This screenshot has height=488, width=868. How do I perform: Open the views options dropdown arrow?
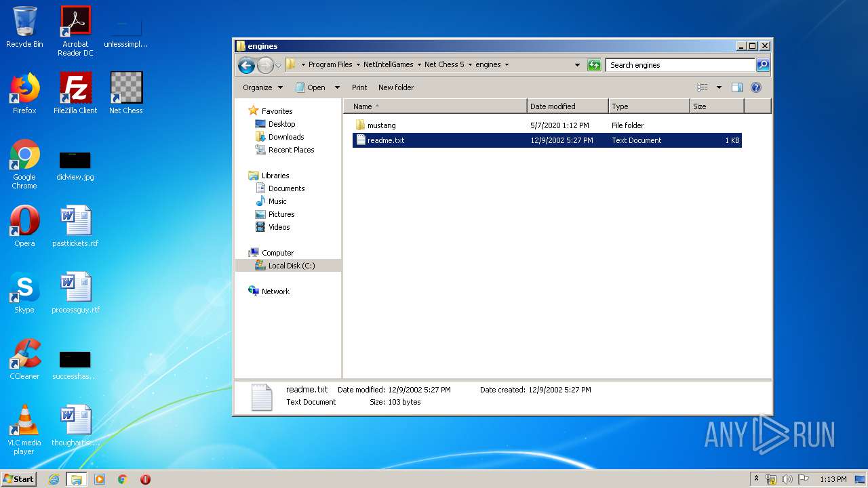719,87
